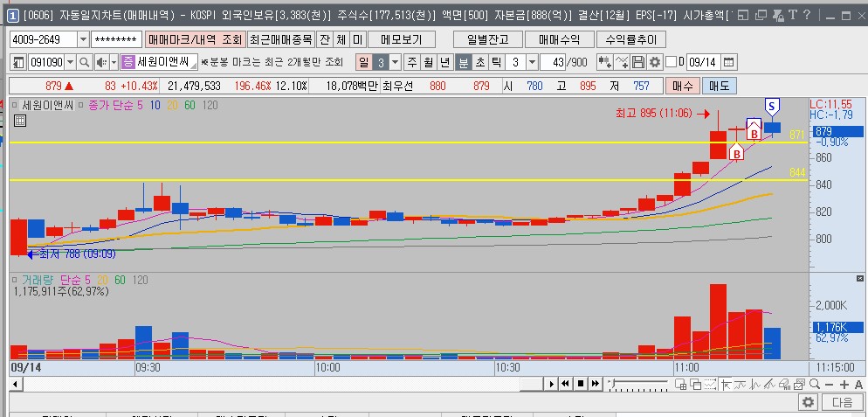Screen dimensions: 868x417
Task: Click the grid table icon in the chart corner
Action: coord(20,121)
